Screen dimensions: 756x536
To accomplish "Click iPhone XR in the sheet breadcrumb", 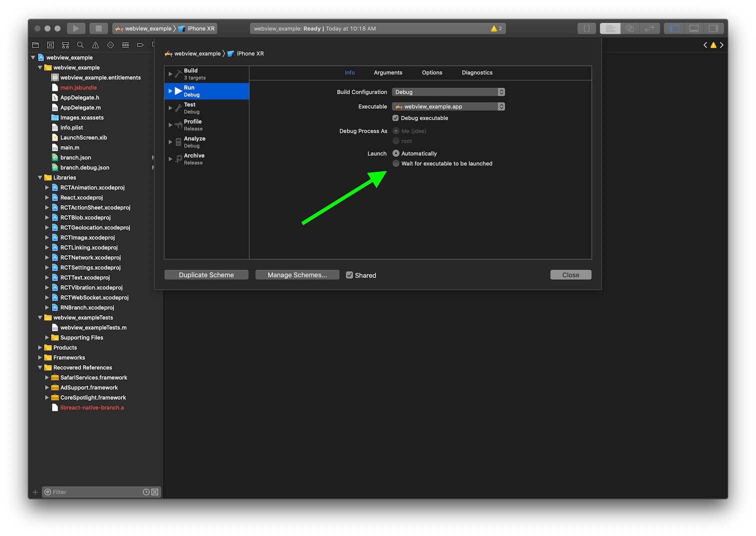I will point(245,53).
